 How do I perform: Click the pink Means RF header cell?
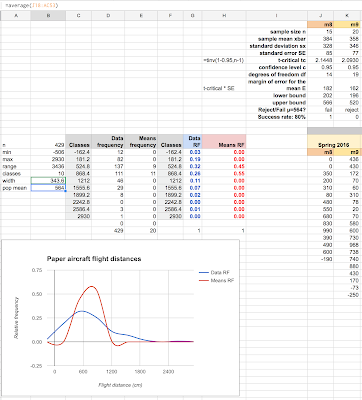224,142
